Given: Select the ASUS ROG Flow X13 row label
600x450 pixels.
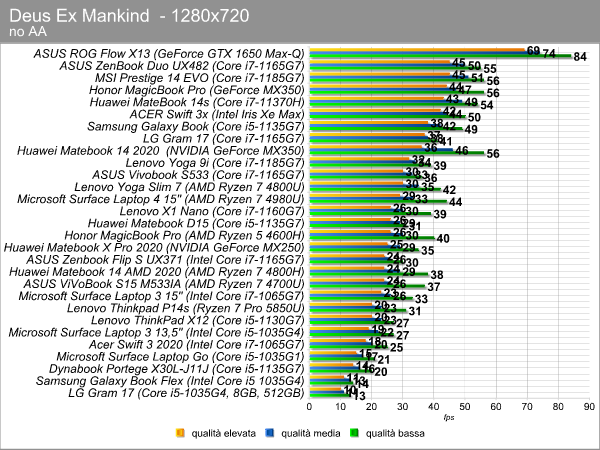Looking at the screenshot, I should [169, 54].
